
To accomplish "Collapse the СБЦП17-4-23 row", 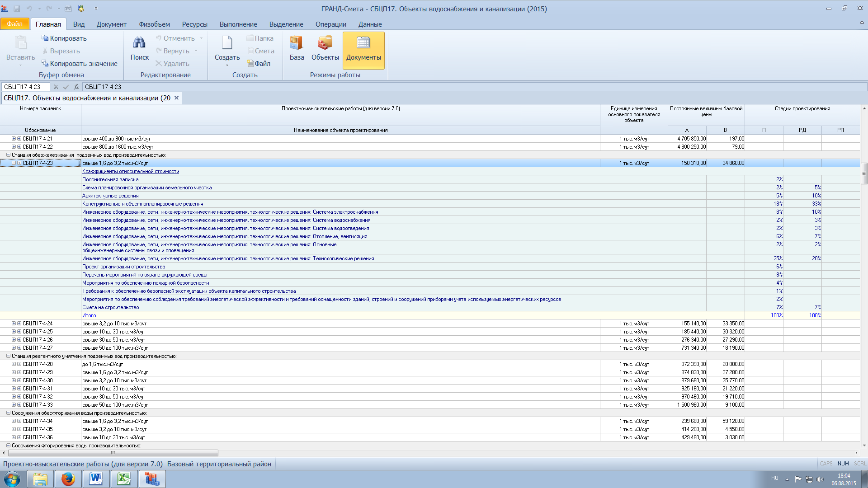I will (14, 163).
